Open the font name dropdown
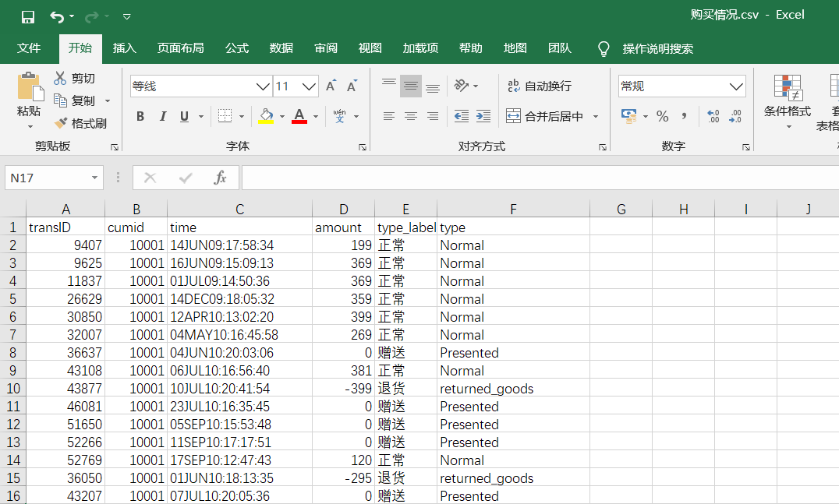839x504 pixels. point(260,86)
